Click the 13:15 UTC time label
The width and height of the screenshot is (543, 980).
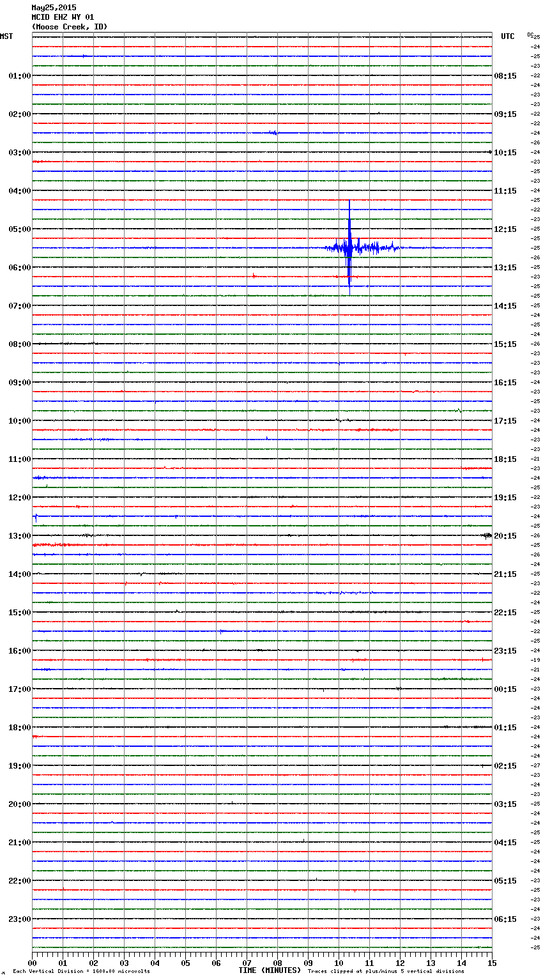(x=505, y=268)
